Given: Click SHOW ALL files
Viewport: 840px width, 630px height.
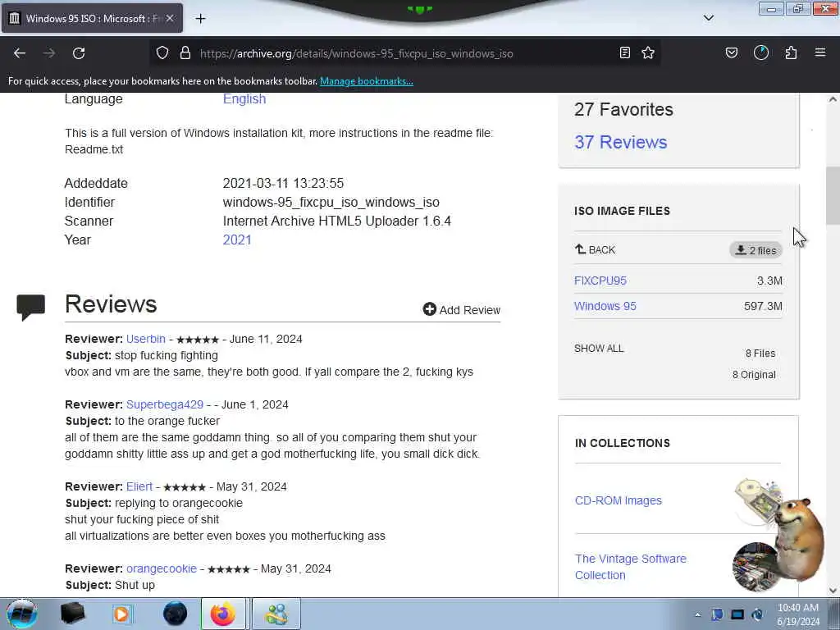Looking at the screenshot, I should [599, 348].
